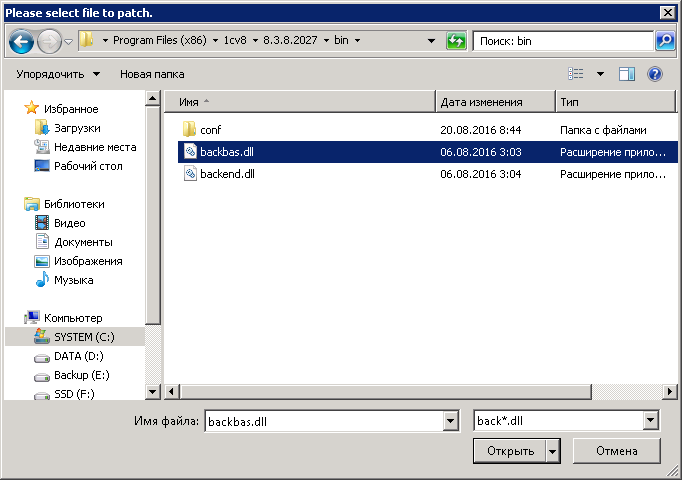This screenshot has width=682, height=480.
Task: Expand the file name history dropdown
Action: pyautogui.click(x=449, y=421)
